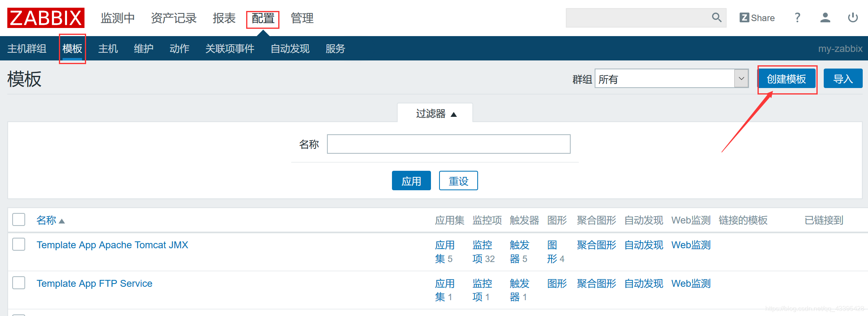Open the 监测中 top menu
The height and width of the screenshot is (316, 868).
118,18
